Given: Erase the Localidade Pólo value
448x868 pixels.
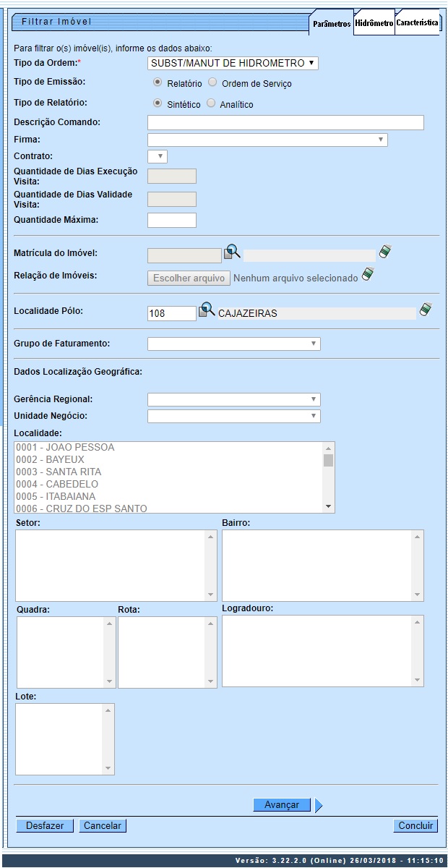Looking at the screenshot, I should (x=426, y=310).
